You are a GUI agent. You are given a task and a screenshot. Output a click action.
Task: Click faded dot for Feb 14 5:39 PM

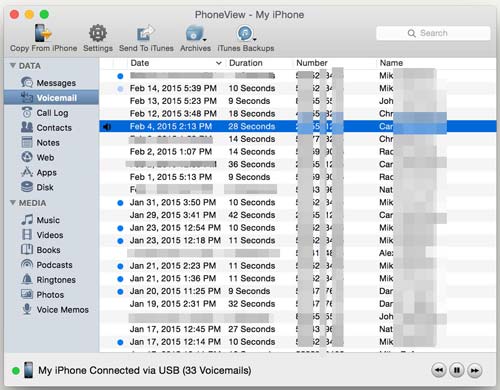120,89
